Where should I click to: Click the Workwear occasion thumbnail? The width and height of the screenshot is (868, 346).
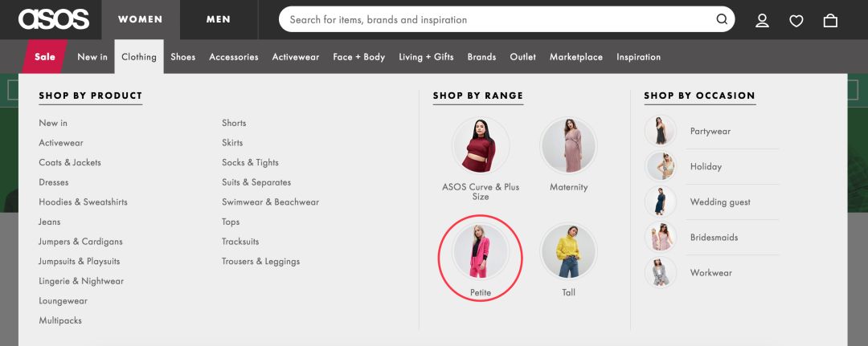click(x=661, y=272)
